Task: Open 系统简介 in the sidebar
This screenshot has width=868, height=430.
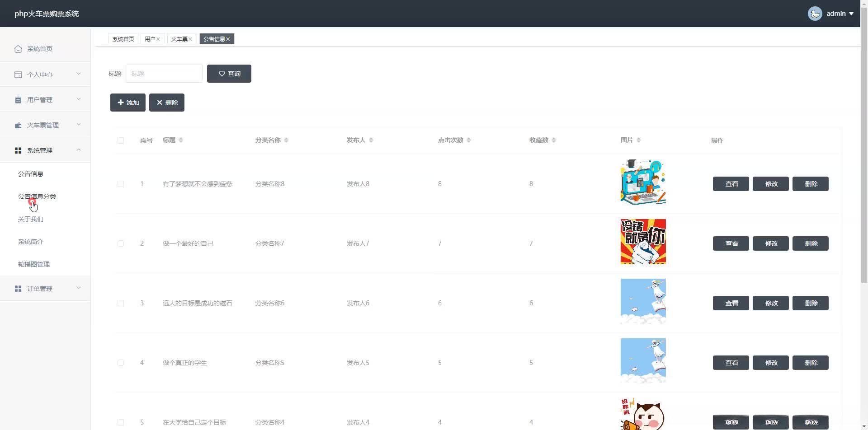Action: [x=31, y=242]
